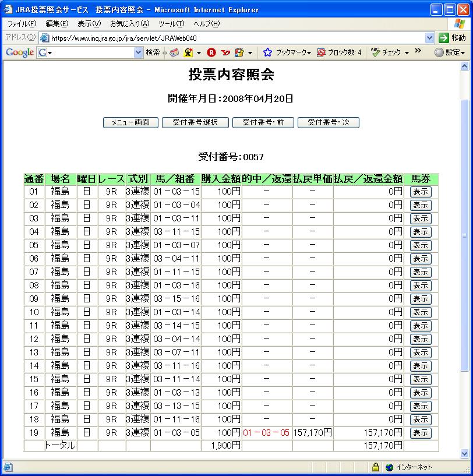Click the Internet zone globe icon
Screen dimensions: 473x476
pos(390,467)
